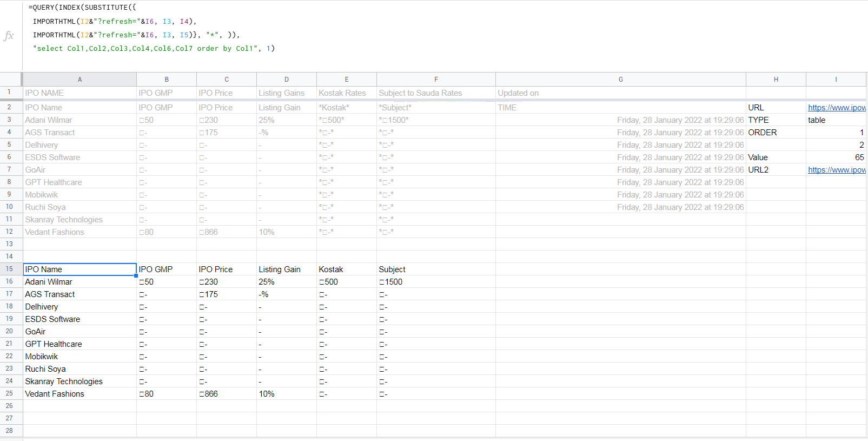Click greyed 'Delhivery' cell in row 5
The height and width of the screenshot is (441, 868).
79,145
